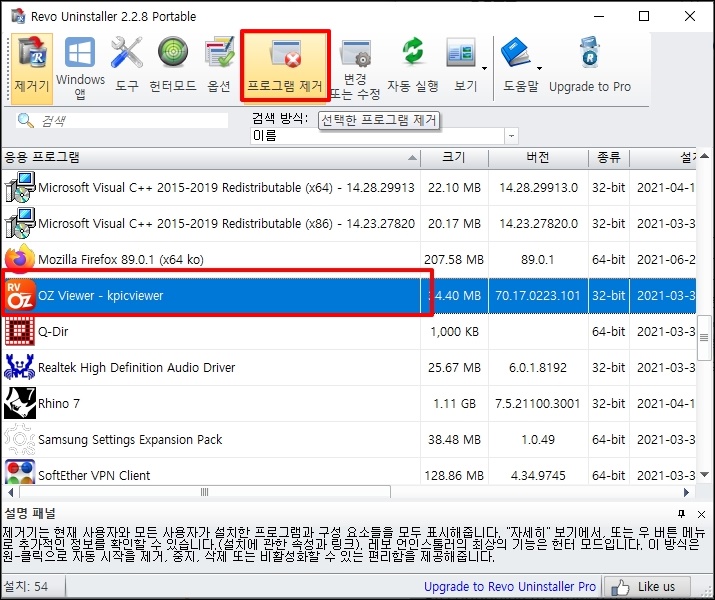Screen dimensions: 715x600
Task: Click size cell 1.11 GB
Action: [x=454, y=403]
